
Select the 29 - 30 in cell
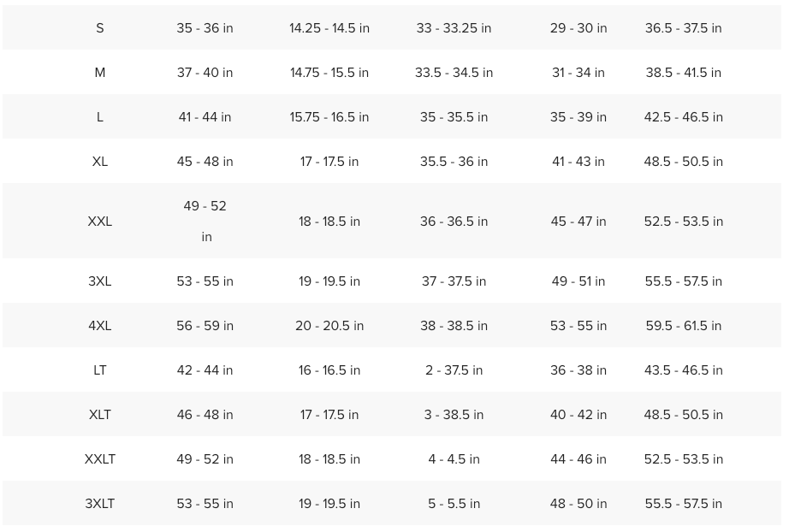click(x=578, y=28)
